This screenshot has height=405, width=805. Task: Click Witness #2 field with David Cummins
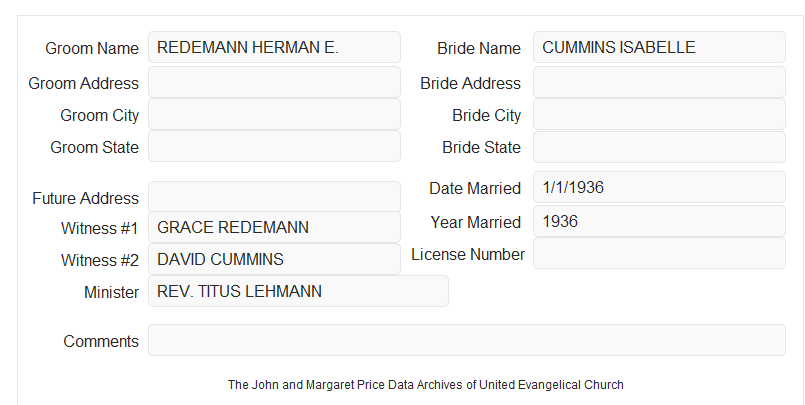click(274, 259)
